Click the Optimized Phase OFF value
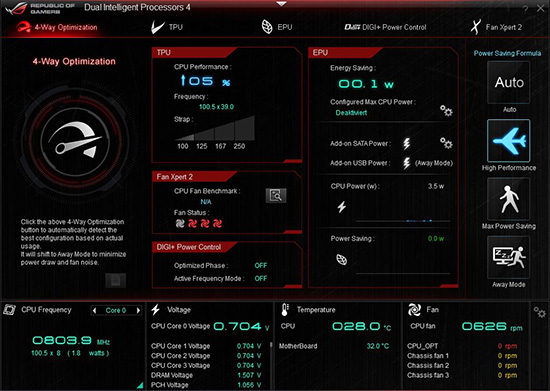 261,265
